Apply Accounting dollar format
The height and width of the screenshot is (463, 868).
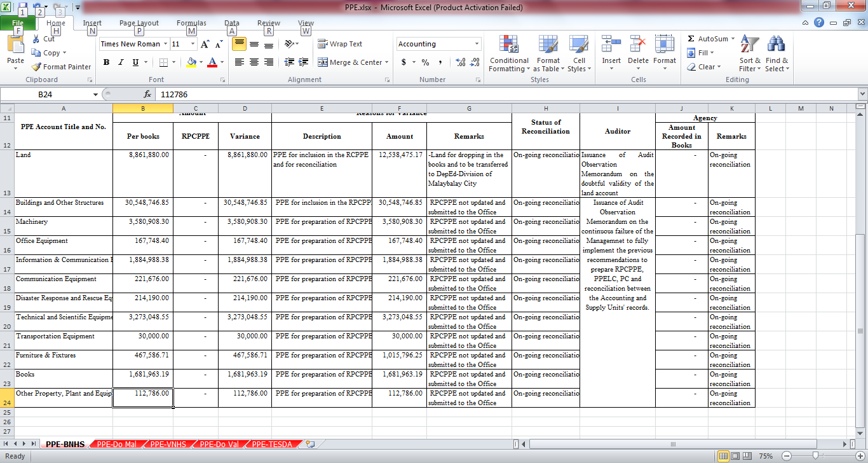pyautogui.click(x=403, y=62)
